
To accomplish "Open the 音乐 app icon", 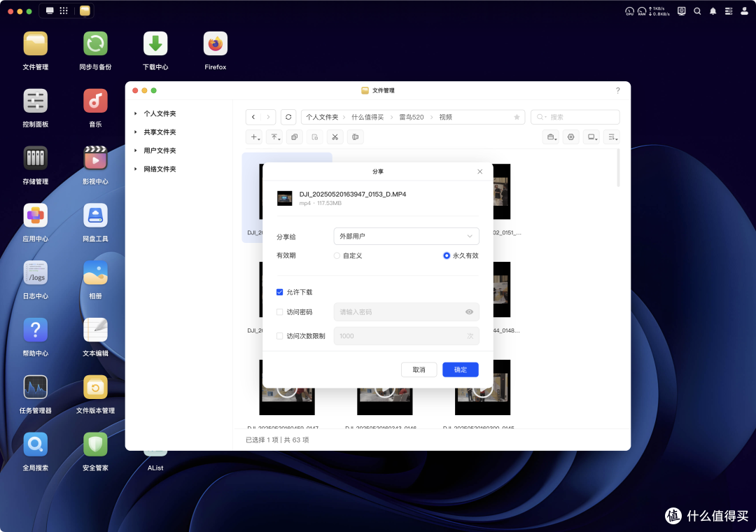I will tap(95, 101).
